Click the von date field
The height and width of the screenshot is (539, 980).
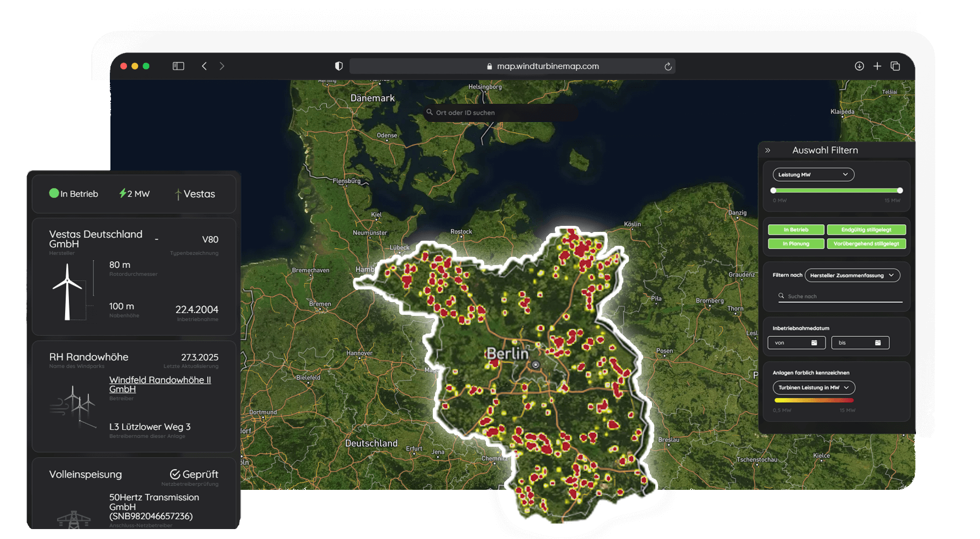pyautogui.click(x=796, y=343)
